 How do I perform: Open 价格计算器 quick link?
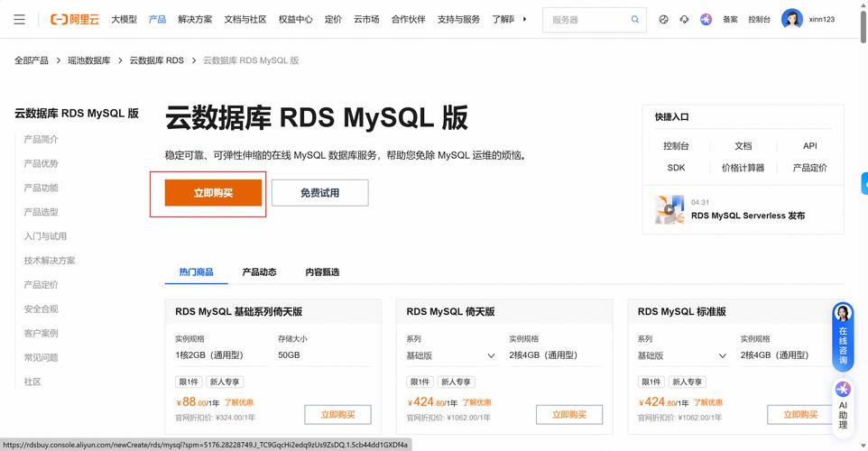pos(743,168)
